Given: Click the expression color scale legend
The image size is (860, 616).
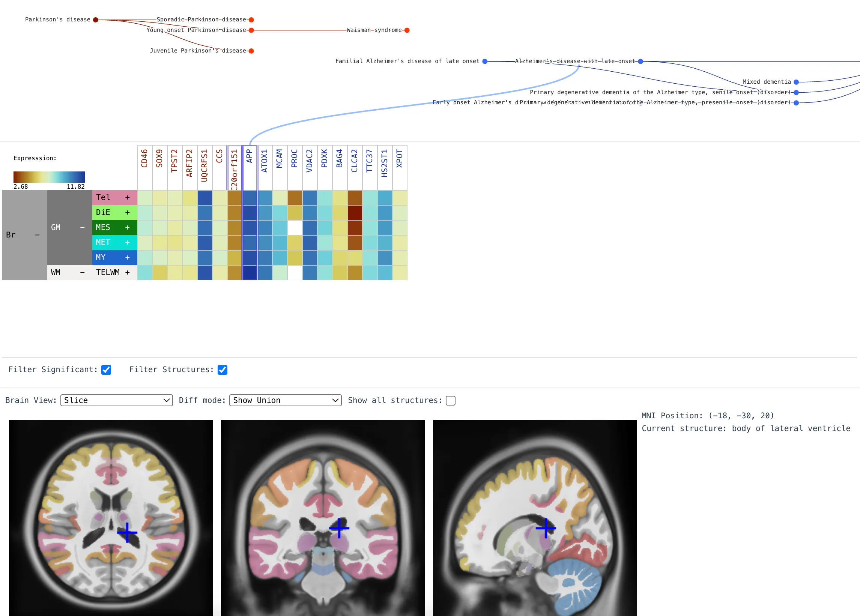Looking at the screenshot, I should tap(49, 177).
